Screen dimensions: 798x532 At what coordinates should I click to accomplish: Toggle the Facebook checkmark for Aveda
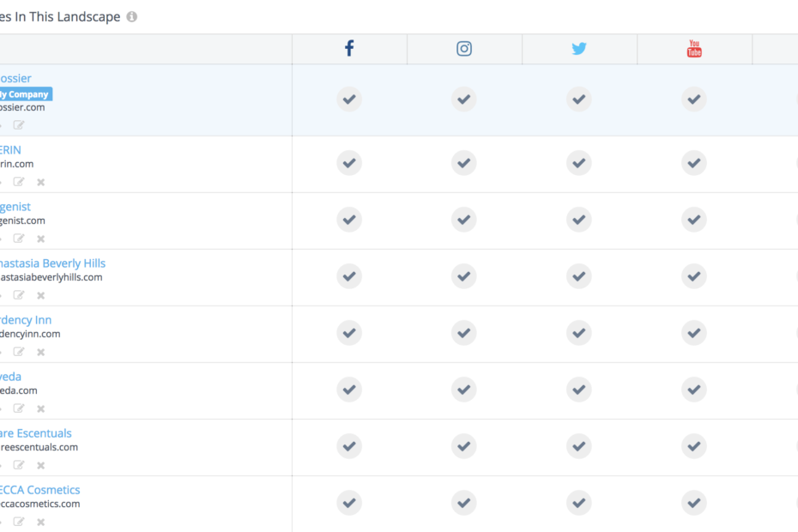(349, 390)
